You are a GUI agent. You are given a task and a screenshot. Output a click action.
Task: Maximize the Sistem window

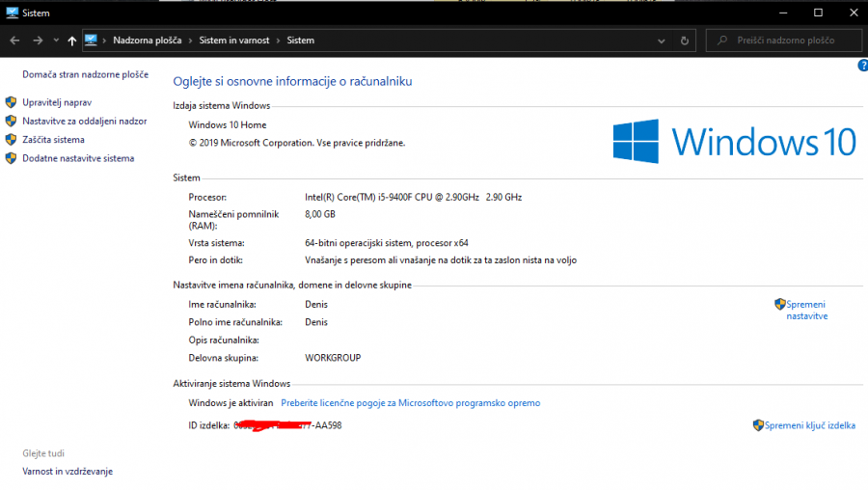[818, 13]
